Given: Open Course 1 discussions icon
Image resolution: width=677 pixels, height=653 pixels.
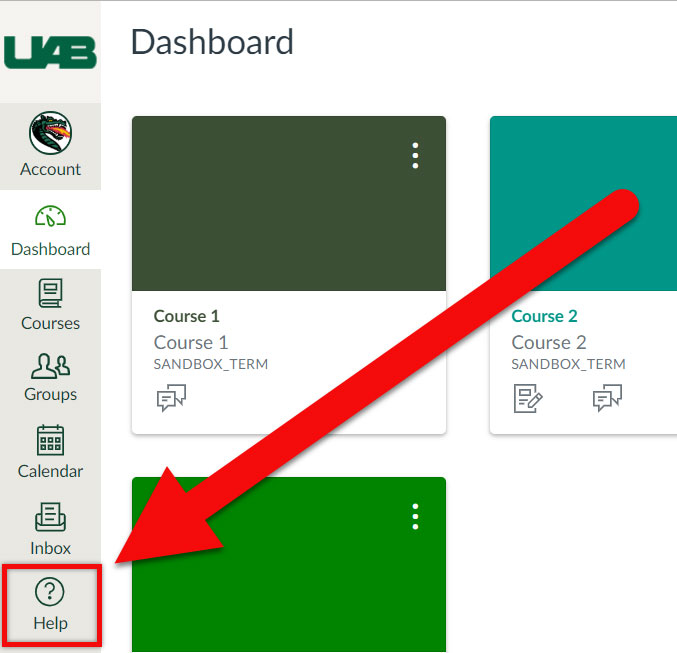Looking at the screenshot, I should pyautogui.click(x=171, y=398).
